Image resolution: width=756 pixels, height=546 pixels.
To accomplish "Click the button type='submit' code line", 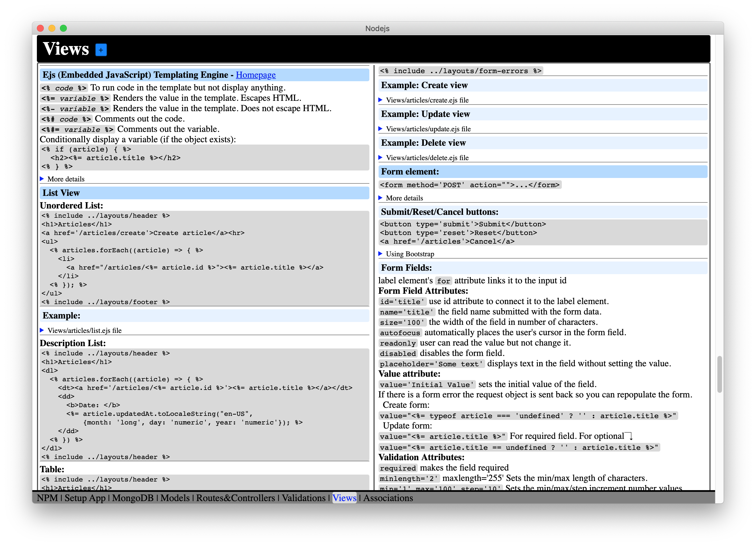I will click(x=463, y=224).
